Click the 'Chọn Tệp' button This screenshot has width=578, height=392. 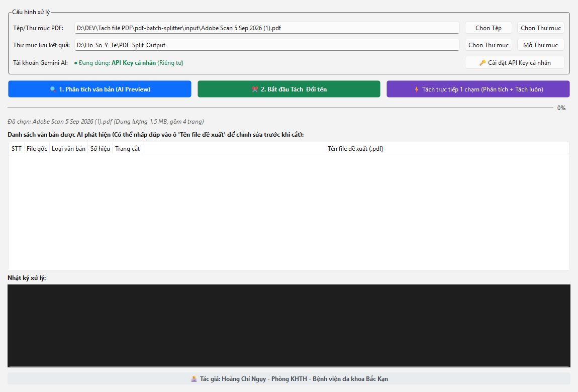tap(489, 28)
